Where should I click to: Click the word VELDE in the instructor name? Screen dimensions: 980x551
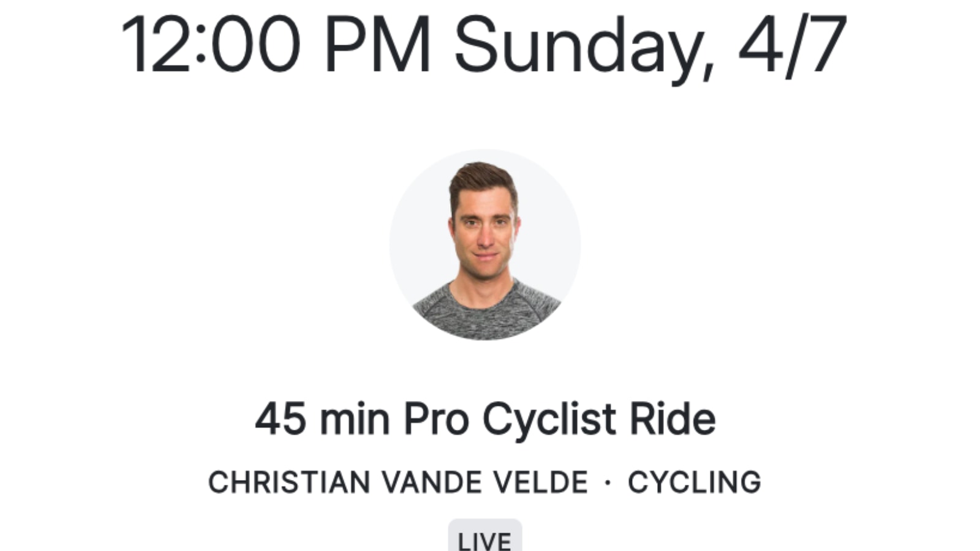[541, 482]
